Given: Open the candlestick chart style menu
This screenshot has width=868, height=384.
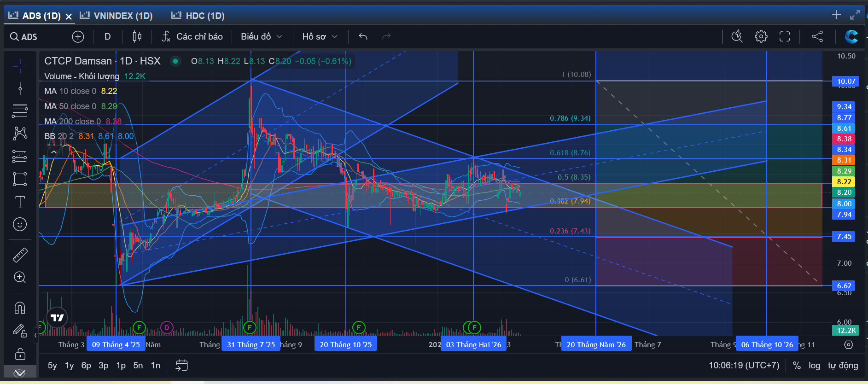Looking at the screenshot, I should (x=137, y=37).
